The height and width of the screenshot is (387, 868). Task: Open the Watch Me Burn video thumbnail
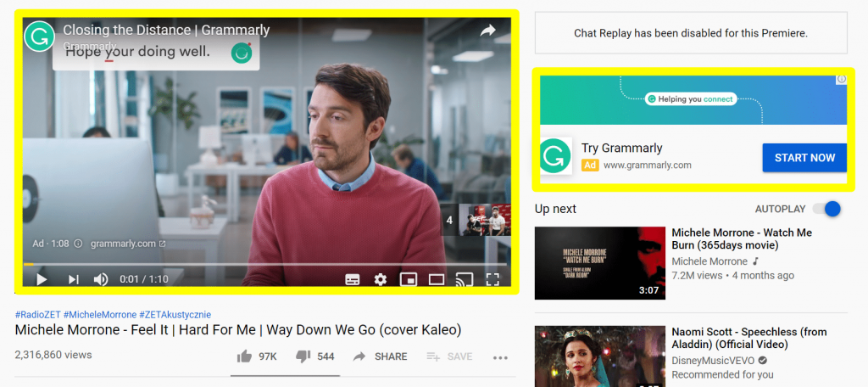(x=600, y=263)
